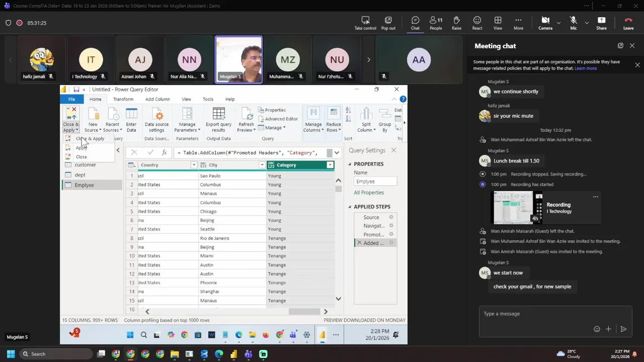Open the Refresh Preview dropdown
This screenshot has width=644, height=362.
246,120
